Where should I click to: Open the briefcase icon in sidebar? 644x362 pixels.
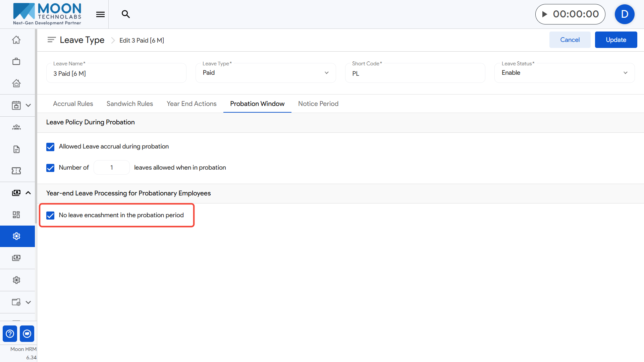click(16, 62)
